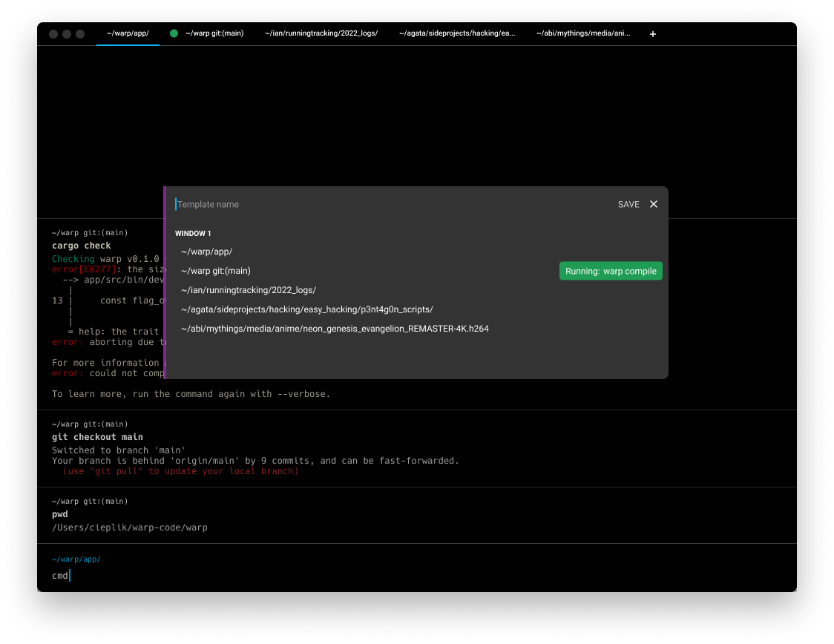The width and height of the screenshot is (834, 644).
Task: Choose the 2022_logs entry in the template list
Action: point(249,290)
